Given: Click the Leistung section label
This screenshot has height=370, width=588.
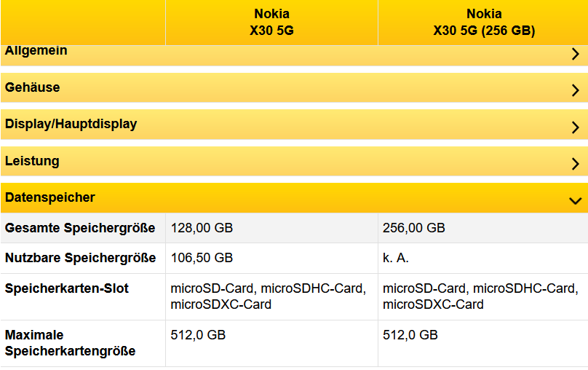Looking at the screenshot, I should pyautogui.click(x=32, y=161).
